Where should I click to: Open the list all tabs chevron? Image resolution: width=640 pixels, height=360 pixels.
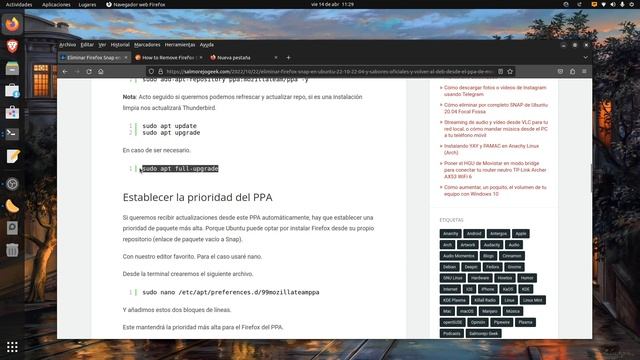pyautogui.click(x=586, y=58)
